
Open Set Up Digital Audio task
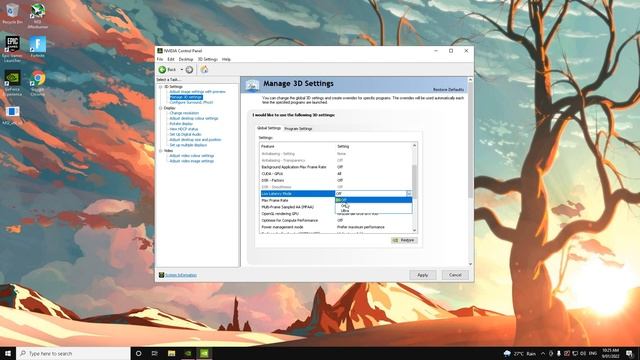tap(186, 134)
